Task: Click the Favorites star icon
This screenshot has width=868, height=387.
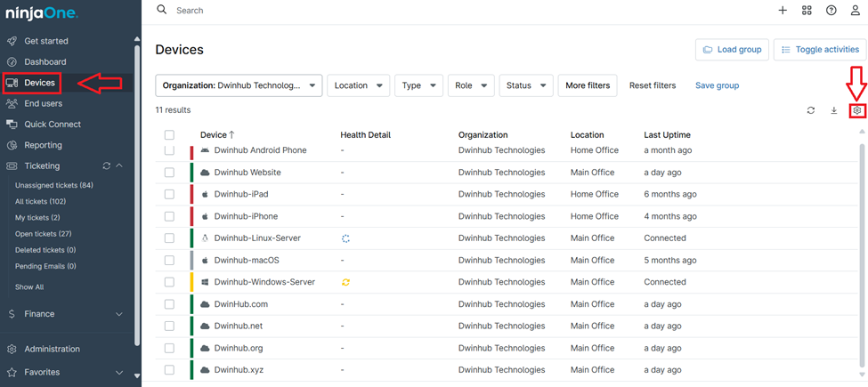Action: click(x=11, y=373)
